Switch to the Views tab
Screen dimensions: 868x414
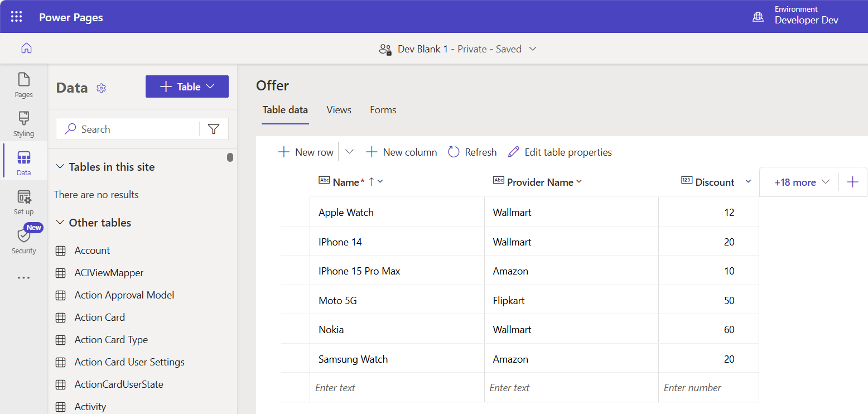pyautogui.click(x=339, y=110)
